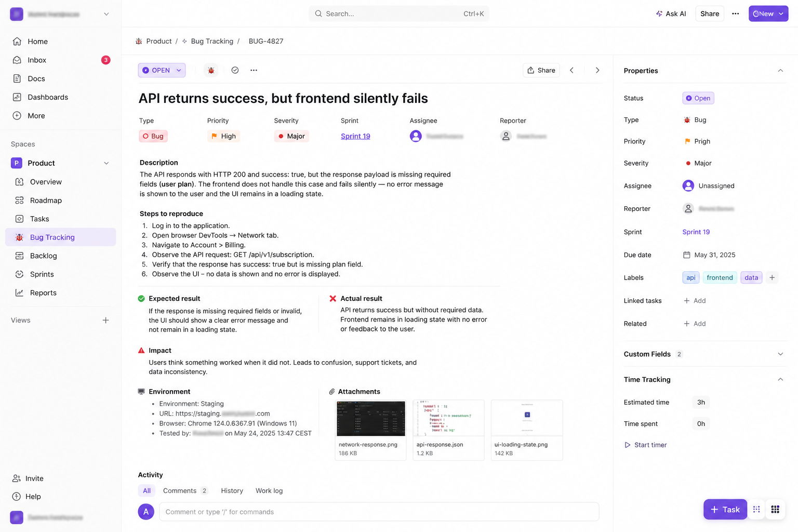Open top bar three-dot options menu

coord(735,14)
